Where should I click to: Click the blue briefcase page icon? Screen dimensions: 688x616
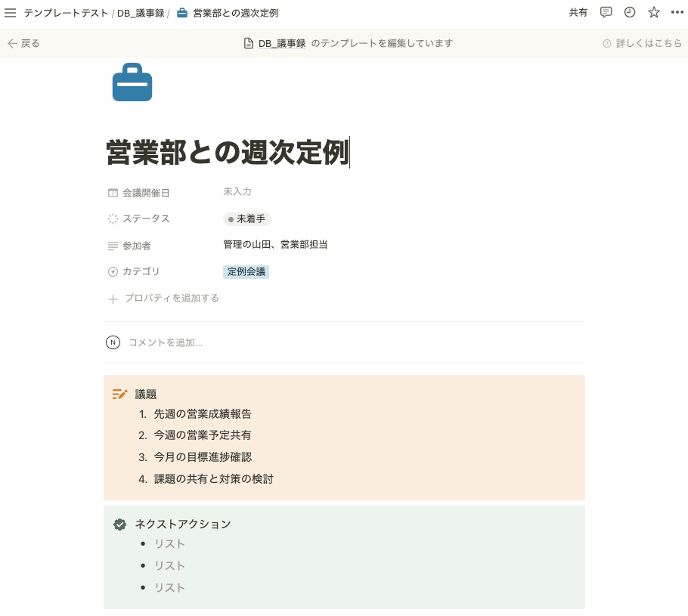coord(132,82)
